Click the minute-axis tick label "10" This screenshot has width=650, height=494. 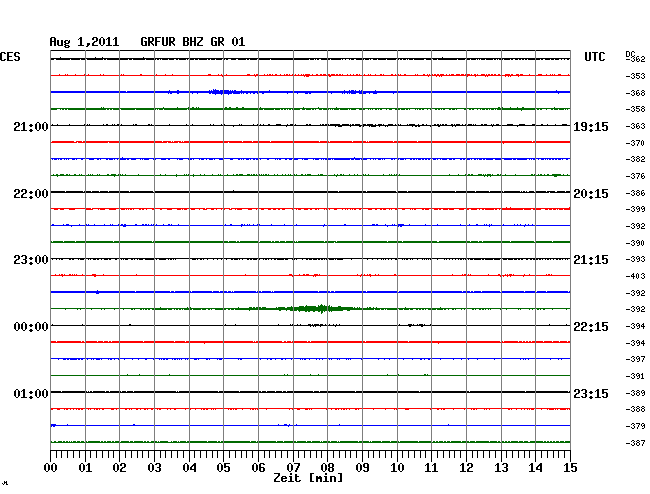tap(397, 468)
